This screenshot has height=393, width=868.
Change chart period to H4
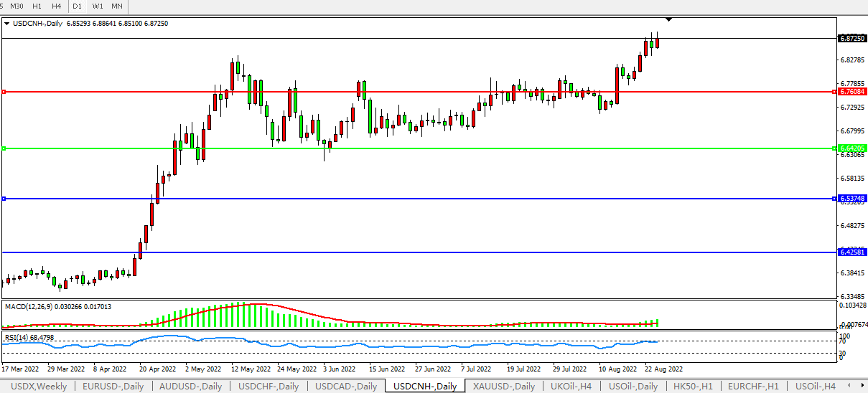pos(57,6)
